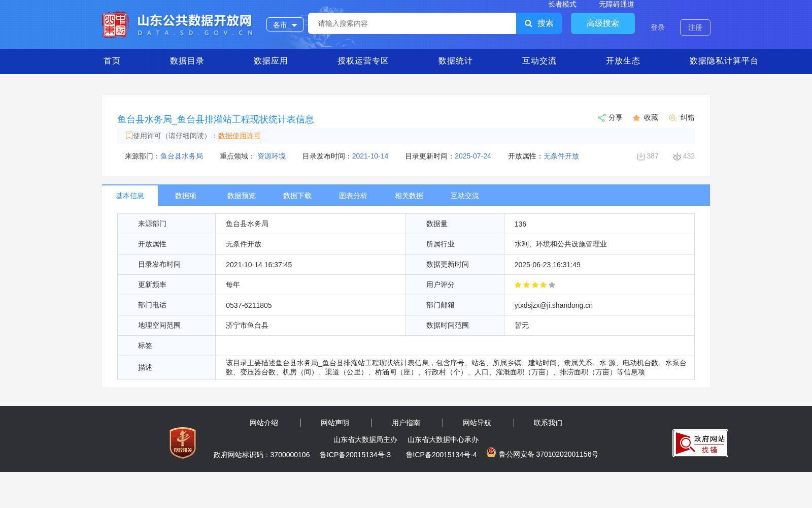The image size is (812, 508).
Task: Open the 各市 city dropdown
Action: (285, 24)
